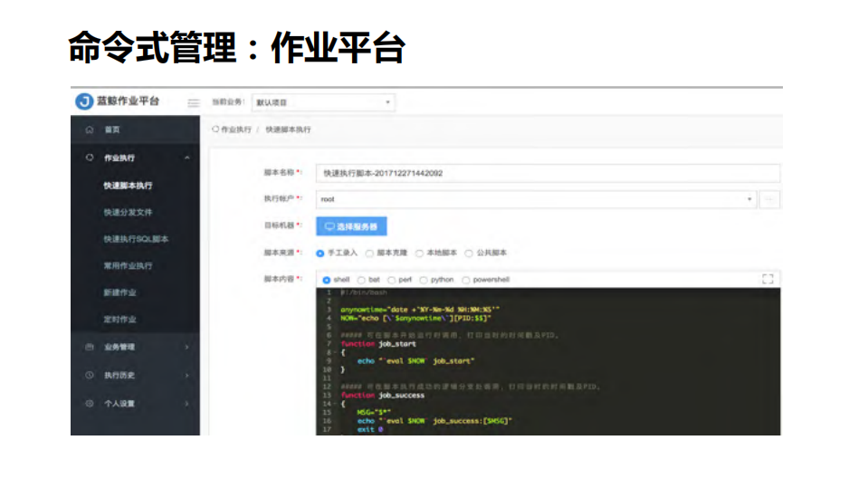
Task: Open 常用作业执行 in sidebar
Action: [128, 266]
